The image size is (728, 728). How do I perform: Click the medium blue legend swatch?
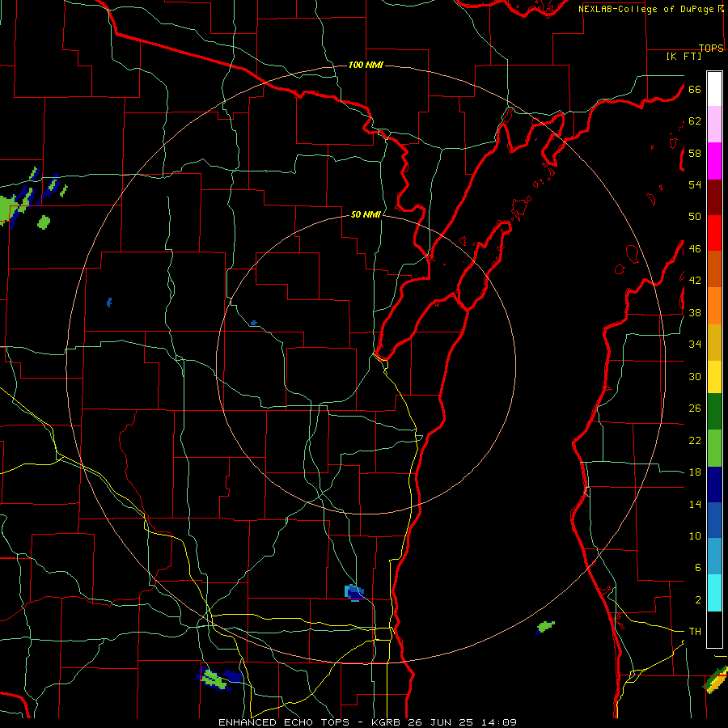pyautogui.click(x=714, y=520)
